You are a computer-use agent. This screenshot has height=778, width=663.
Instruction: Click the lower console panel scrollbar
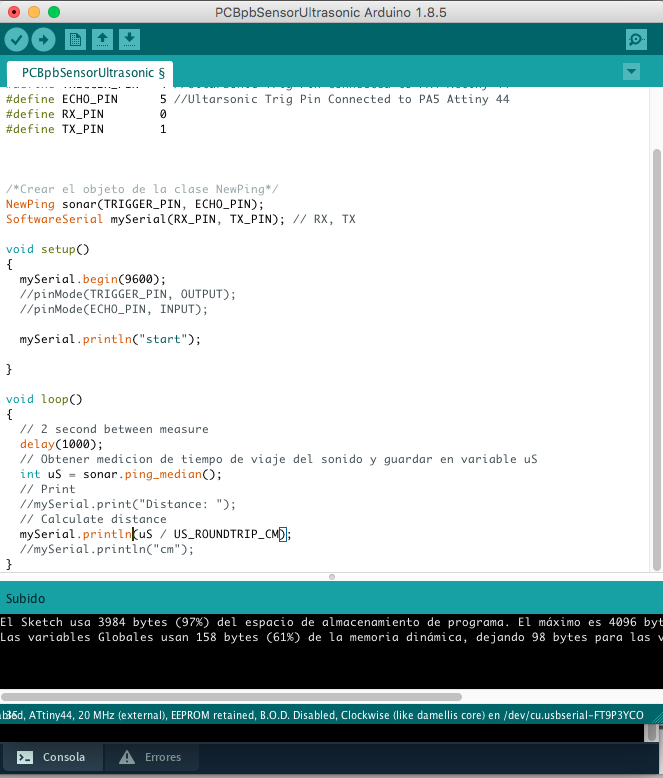(x=652, y=733)
